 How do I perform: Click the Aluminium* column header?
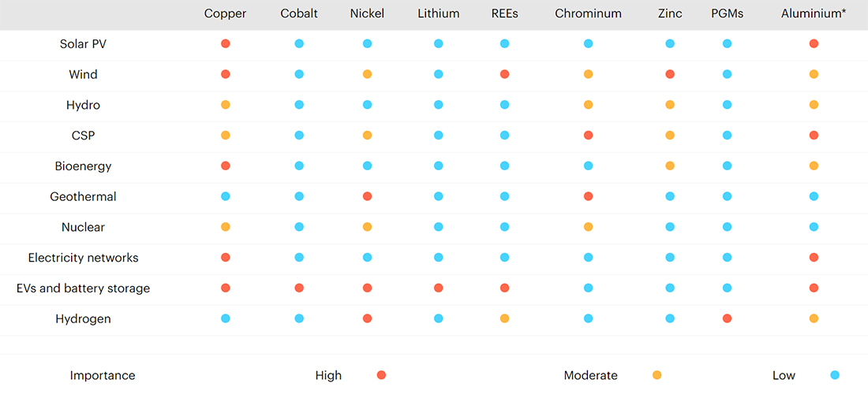pos(814,14)
